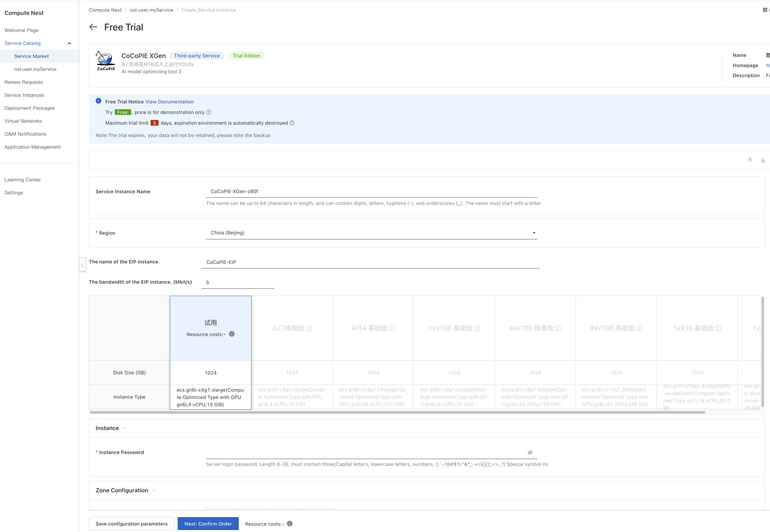Click the info icon next to bottom Resource costs
770x532 pixels.
(290, 524)
